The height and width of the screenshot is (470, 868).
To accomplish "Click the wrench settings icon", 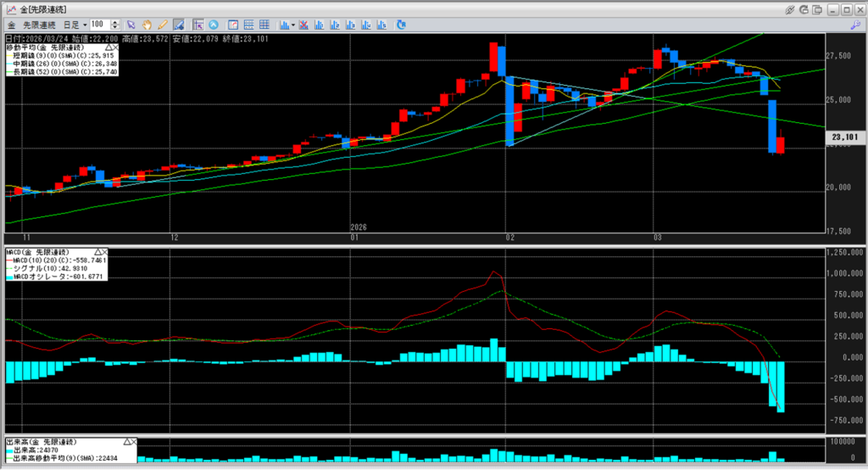I will click(855, 25).
